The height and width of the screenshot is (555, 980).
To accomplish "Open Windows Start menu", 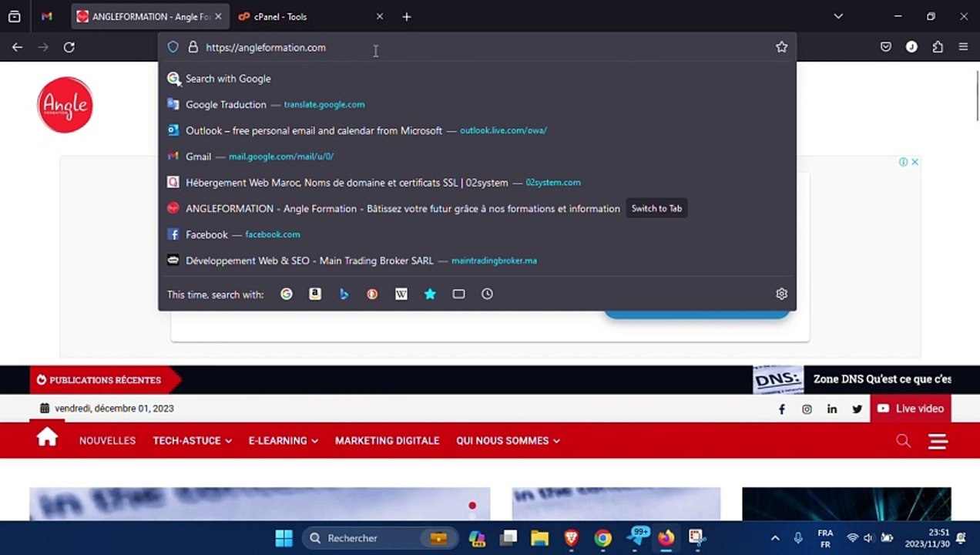I will [284, 538].
